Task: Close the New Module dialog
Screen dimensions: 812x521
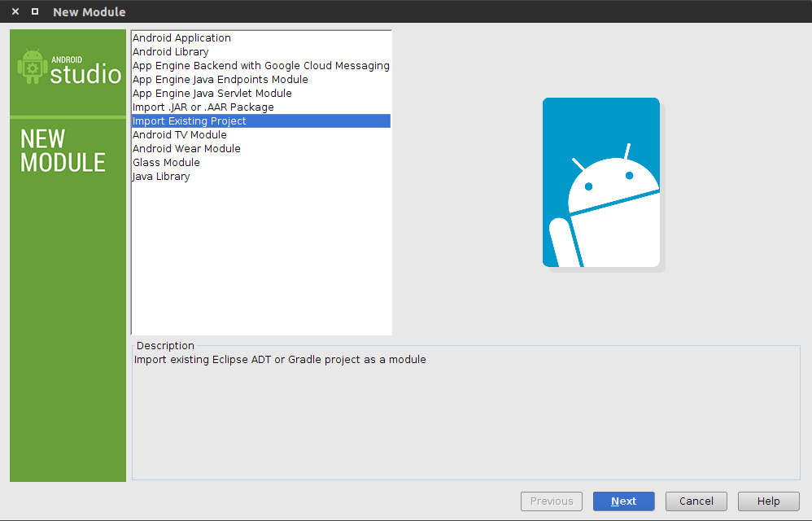Action: click(15, 11)
